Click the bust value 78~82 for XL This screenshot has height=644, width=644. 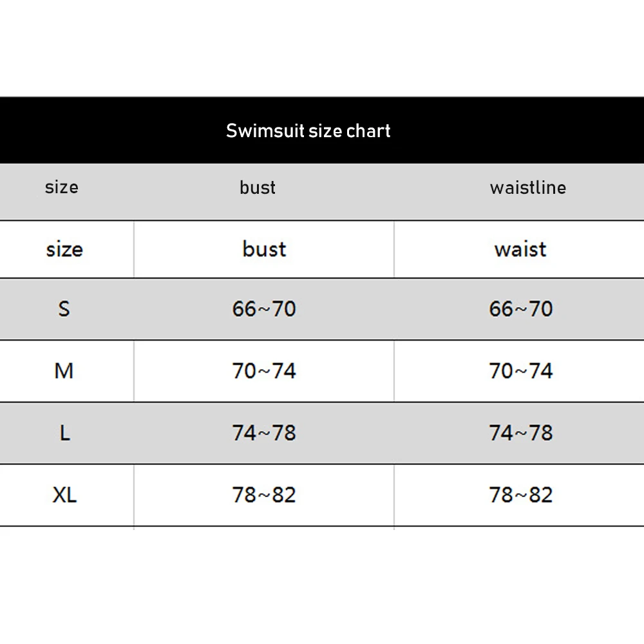pyautogui.click(x=264, y=495)
